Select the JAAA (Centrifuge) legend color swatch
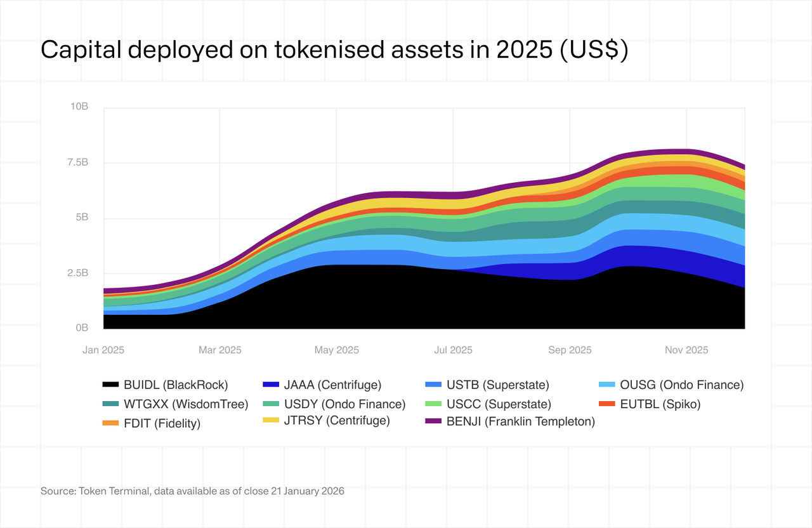Viewport: 812px width, 528px height. 271,385
